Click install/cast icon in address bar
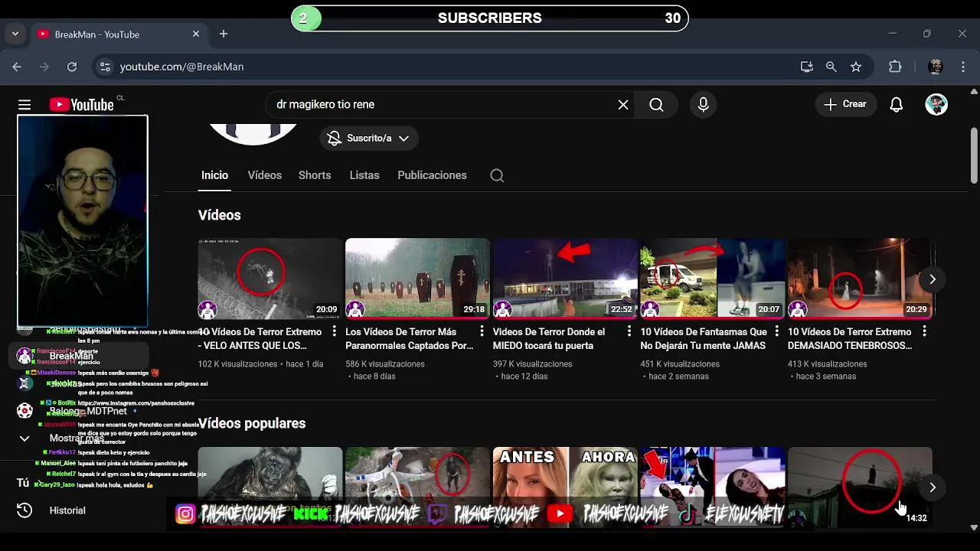The width and height of the screenshot is (980, 551). [x=807, y=67]
